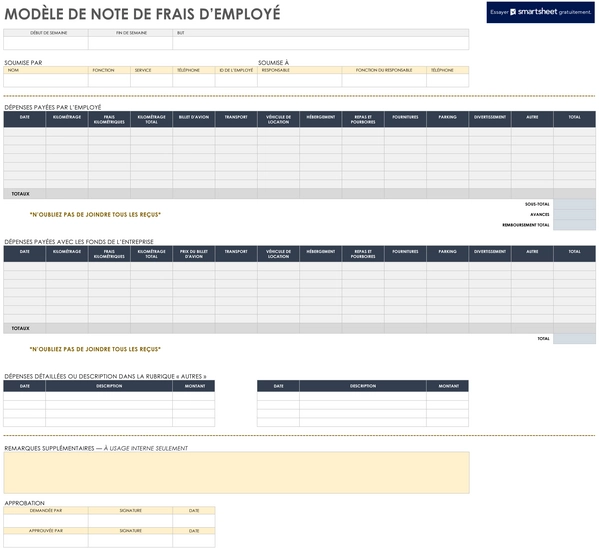Click the receipts reminder under employee-paid table
The image size is (599, 549).
(x=95, y=215)
